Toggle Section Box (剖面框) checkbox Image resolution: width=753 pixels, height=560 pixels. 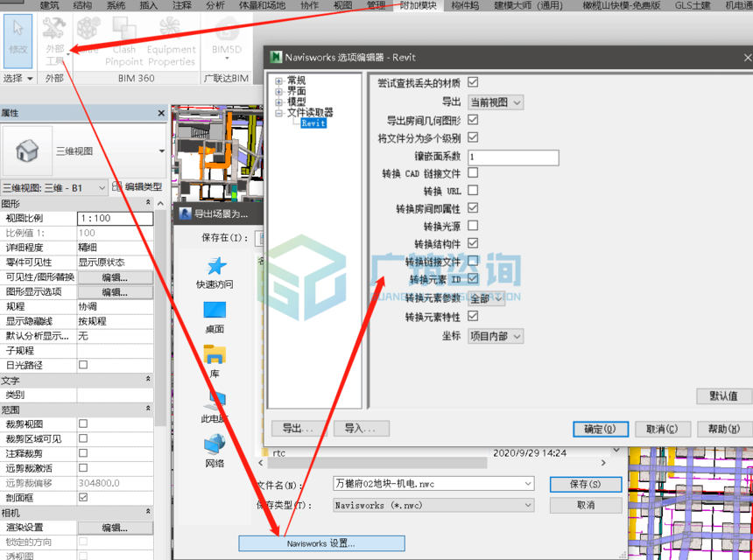pos(83,497)
